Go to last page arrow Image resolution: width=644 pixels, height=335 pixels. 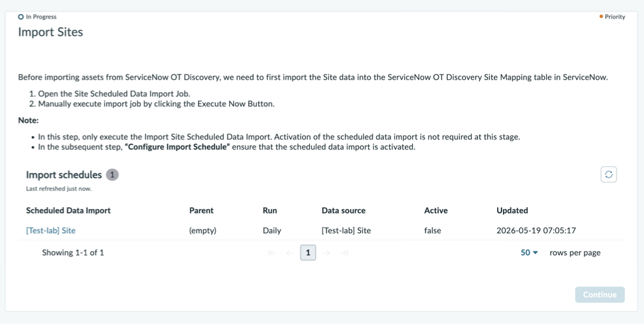pos(344,253)
